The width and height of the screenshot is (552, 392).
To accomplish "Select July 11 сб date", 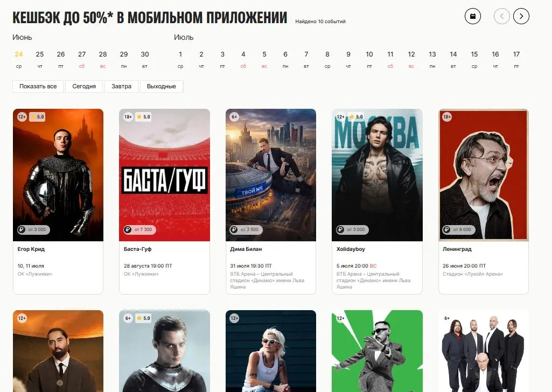I will 390,59.
